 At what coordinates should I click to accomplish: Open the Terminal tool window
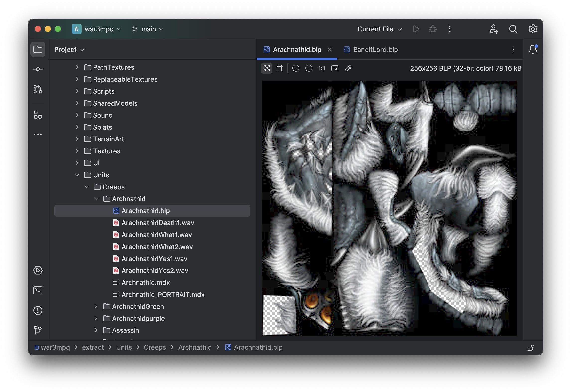(x=38, y=290)
